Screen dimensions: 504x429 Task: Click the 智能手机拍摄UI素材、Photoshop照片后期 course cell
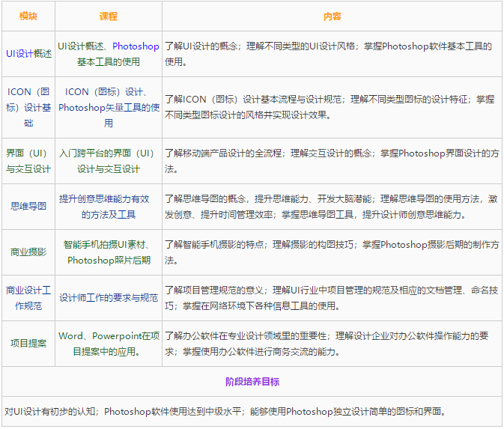[109, 252]
